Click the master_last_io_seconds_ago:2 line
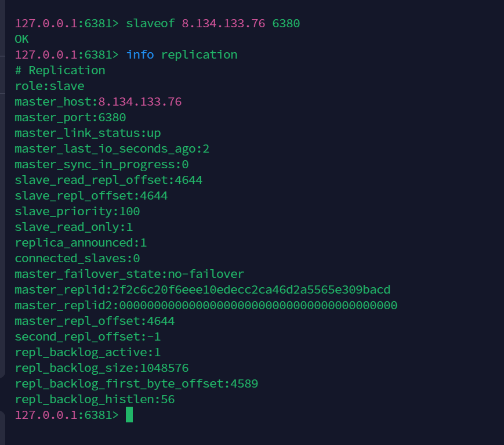 click(113, 149)
